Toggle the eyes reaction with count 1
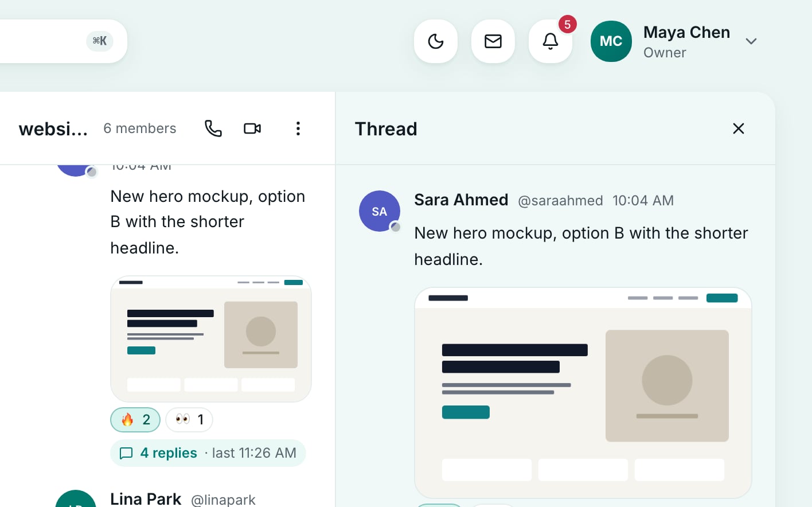This screenshot has height=507, width=812. [x=189, y=420]
